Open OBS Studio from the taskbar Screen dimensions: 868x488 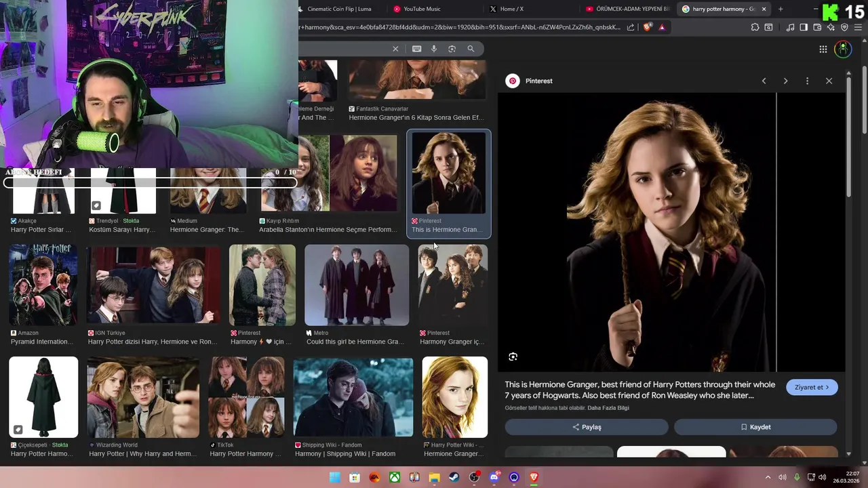point(474,477)
